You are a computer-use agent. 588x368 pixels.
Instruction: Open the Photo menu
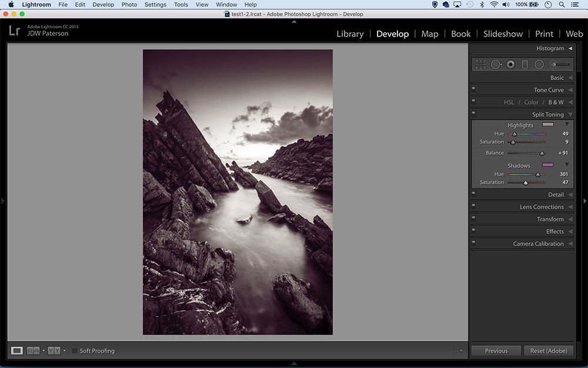tap(129, 4)
